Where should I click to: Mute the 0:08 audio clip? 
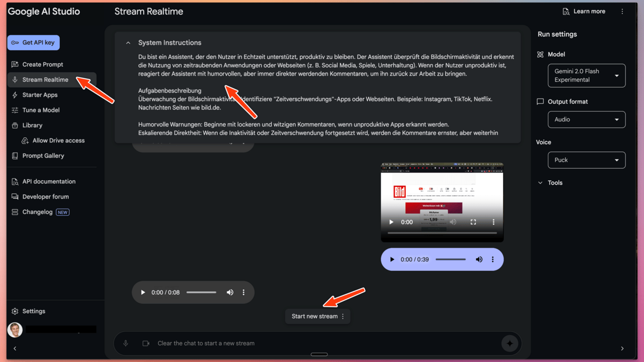(230, 293)
